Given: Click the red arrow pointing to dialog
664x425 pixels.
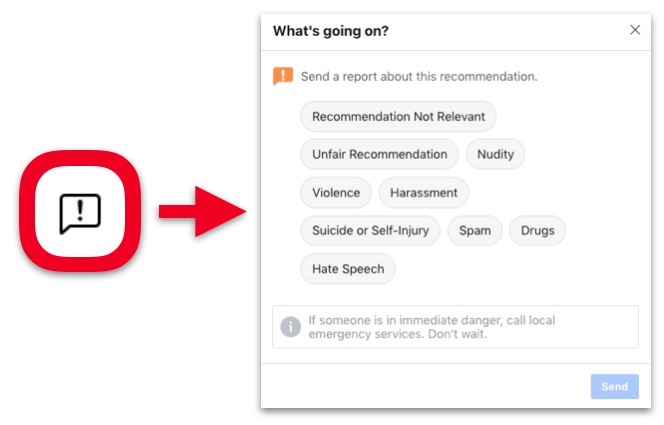Looking at the screenshot, I should 202,212.
